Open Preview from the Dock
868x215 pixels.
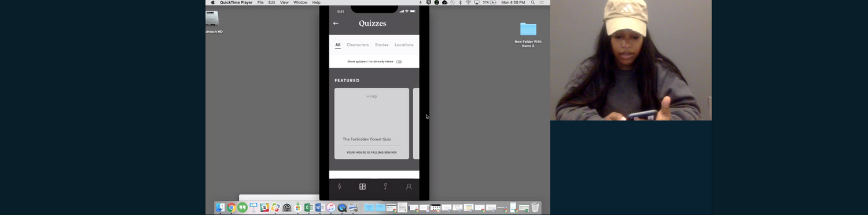(353, 207)
